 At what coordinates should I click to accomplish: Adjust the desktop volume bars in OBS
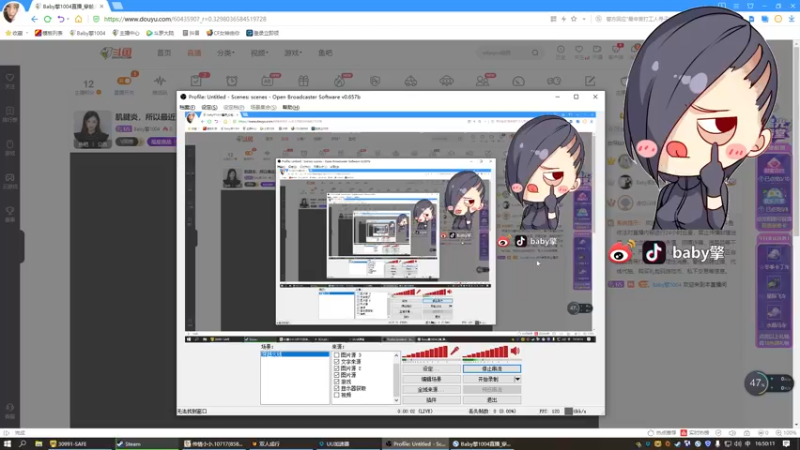click(x=486, y=352)
